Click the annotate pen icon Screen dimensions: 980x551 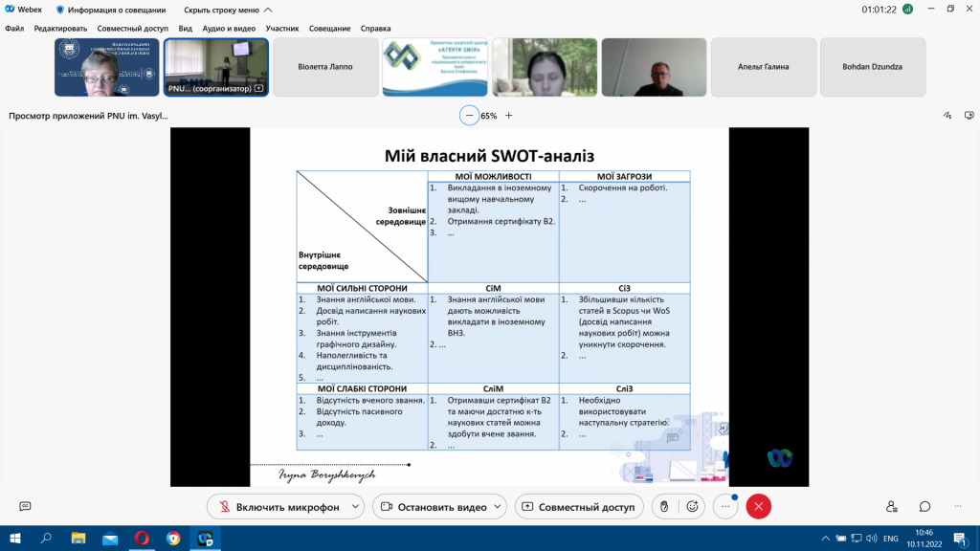click(x=947, y=116)
